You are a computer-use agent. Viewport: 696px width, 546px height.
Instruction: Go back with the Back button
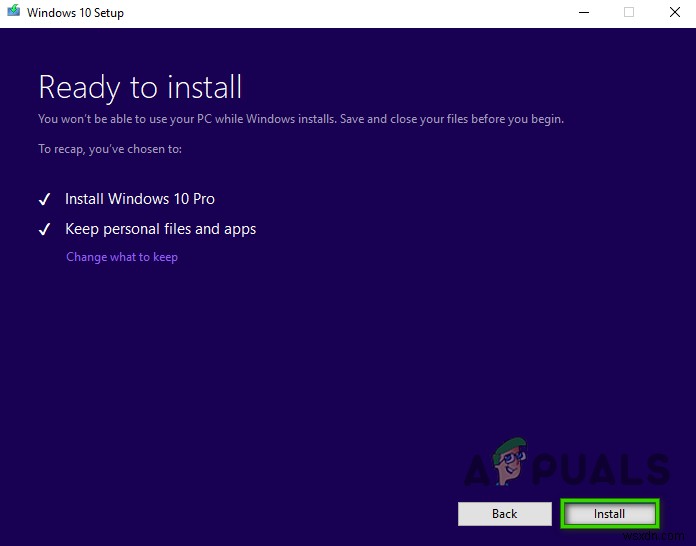[x=505, y=514]
